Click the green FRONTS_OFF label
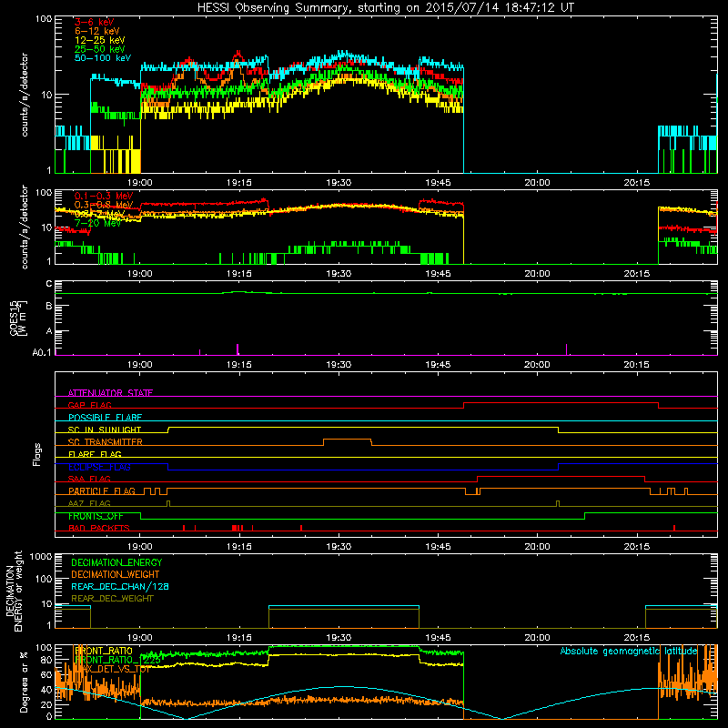Screen dimensions: 728x728 pos(96,516)
